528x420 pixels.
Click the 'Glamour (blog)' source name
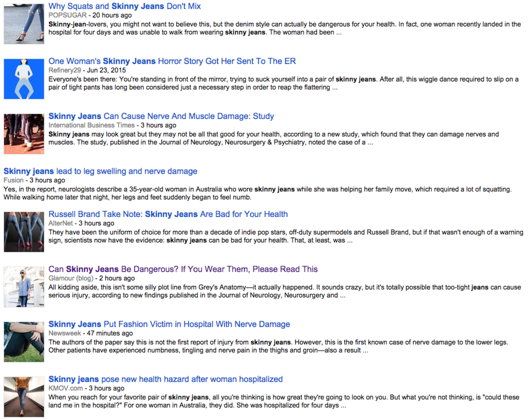click(x=71, y=278)
